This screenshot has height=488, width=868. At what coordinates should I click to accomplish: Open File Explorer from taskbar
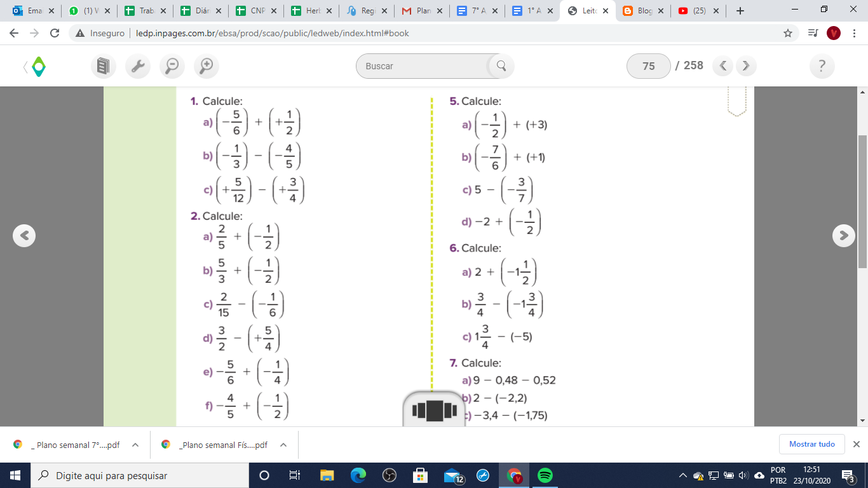coord(327,475)
